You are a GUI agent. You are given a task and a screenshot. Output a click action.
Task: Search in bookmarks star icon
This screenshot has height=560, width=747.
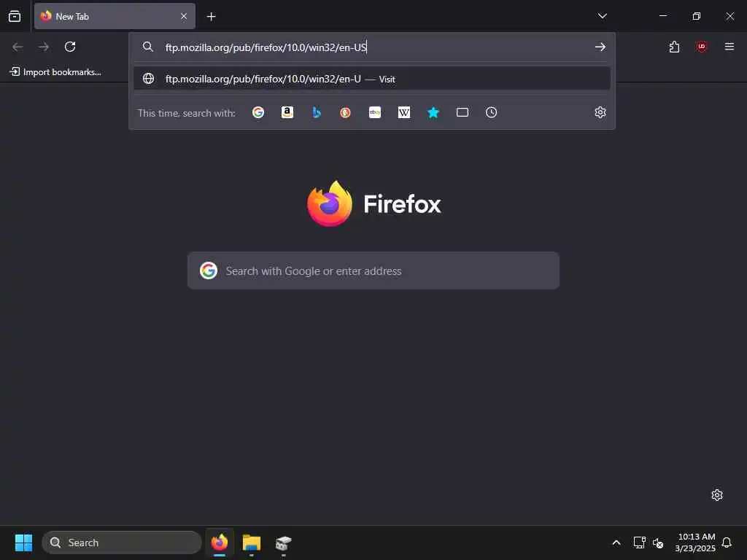click(x=433, y=112)
